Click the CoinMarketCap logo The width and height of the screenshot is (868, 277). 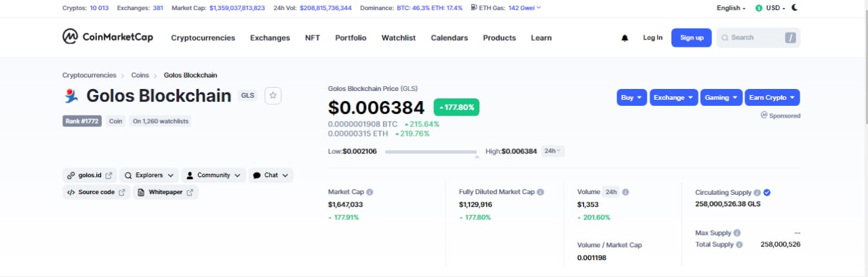(108, 37)
